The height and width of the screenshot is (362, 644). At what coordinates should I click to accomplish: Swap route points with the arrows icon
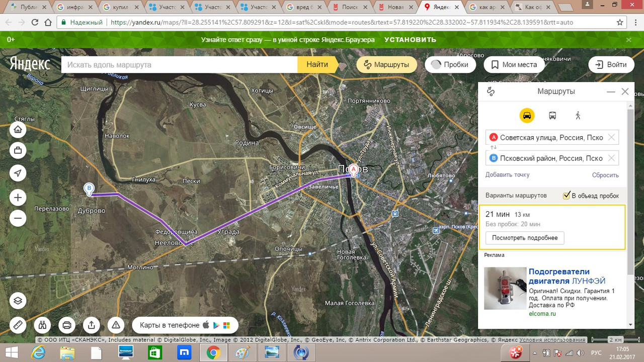494,147
